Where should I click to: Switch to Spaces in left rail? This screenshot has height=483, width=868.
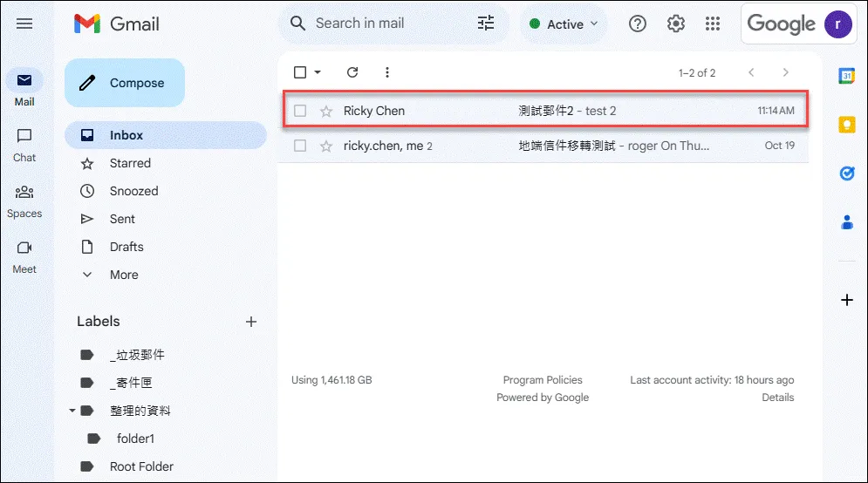24,202
